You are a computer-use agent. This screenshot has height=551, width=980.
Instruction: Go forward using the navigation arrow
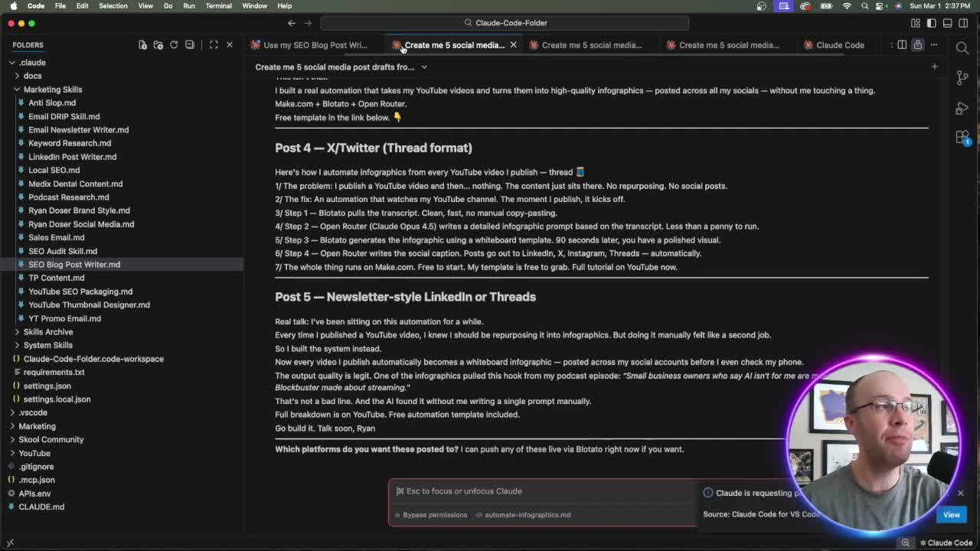tap(308, 23)
